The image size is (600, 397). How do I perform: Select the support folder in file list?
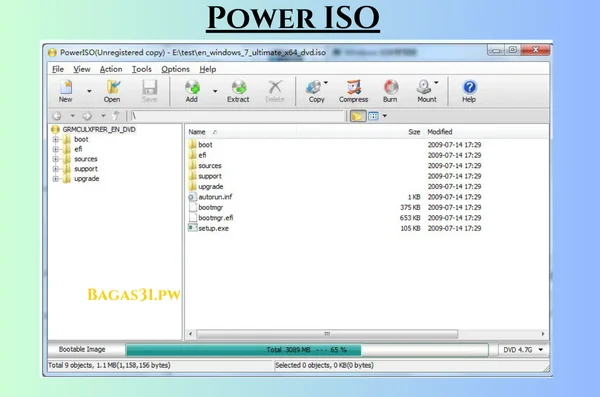pyautogui.click(x=210, y=176)
